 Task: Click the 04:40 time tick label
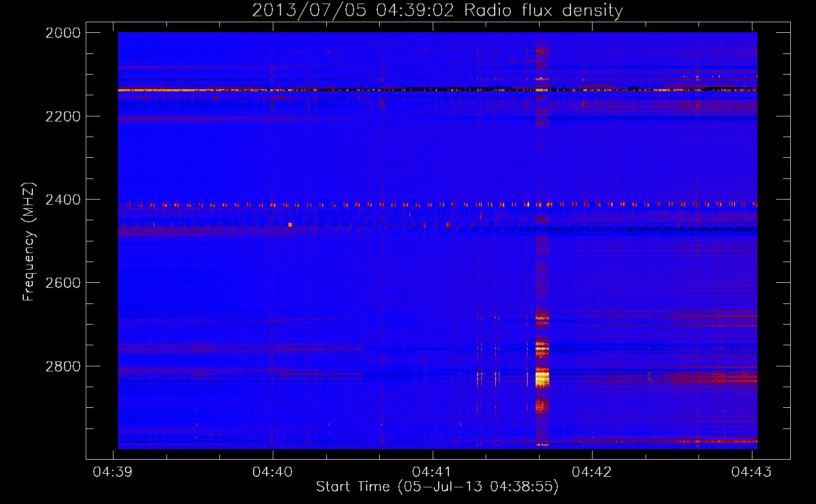(272, 472)
